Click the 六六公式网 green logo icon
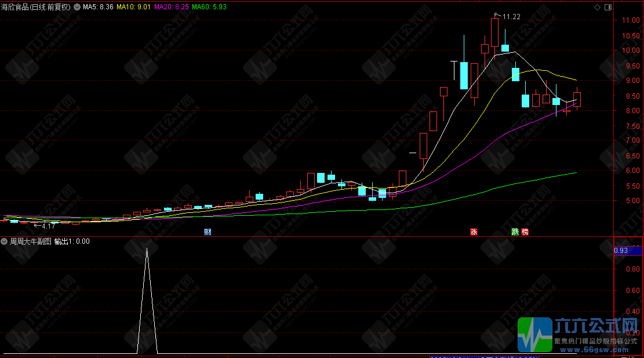The image size is (644, 358). pos(535,335)
